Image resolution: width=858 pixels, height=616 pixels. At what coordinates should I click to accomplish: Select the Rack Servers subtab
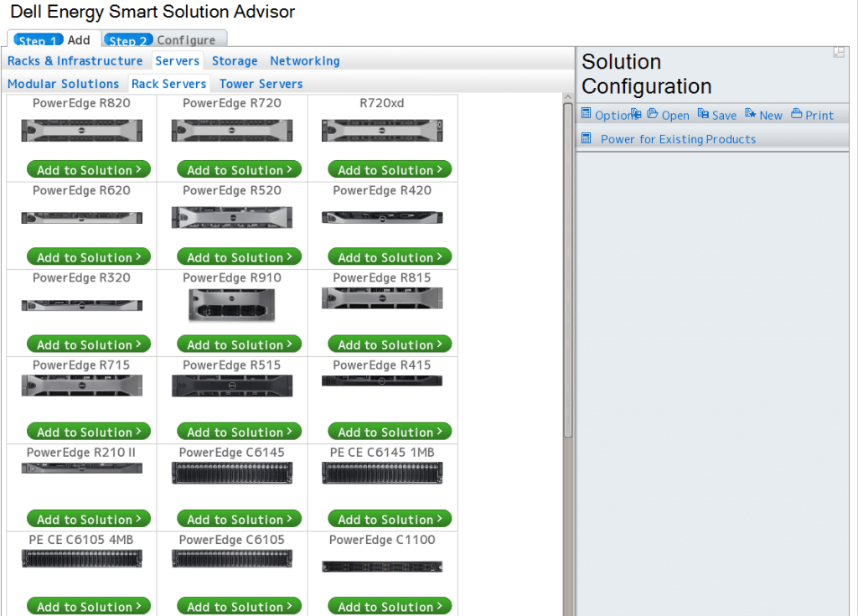coord(169,84)
